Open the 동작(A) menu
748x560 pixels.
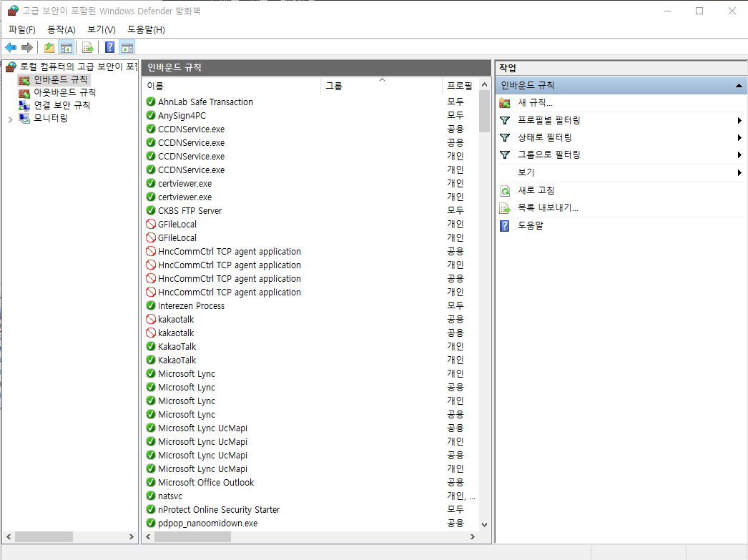point(61,29)
